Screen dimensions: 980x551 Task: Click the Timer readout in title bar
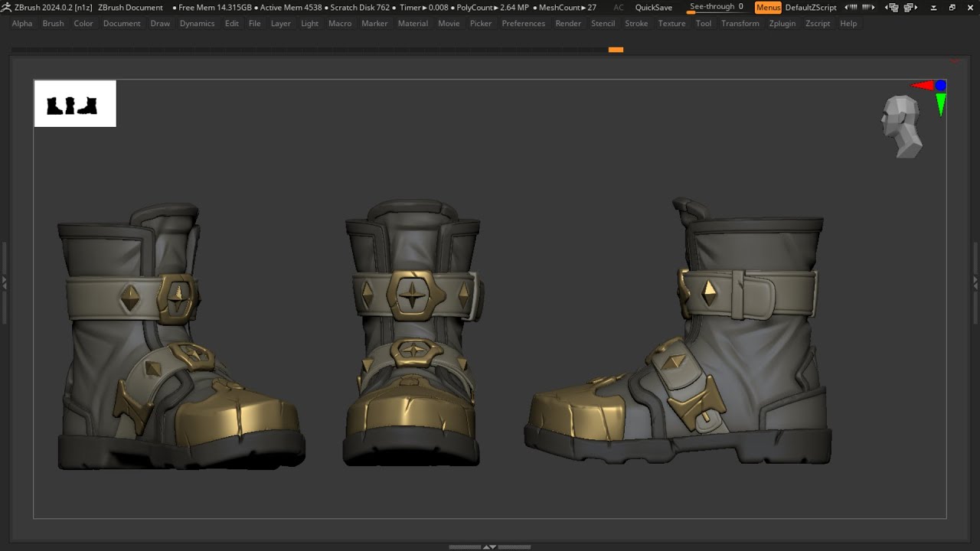pyautogui.click(x=424, y=8)
